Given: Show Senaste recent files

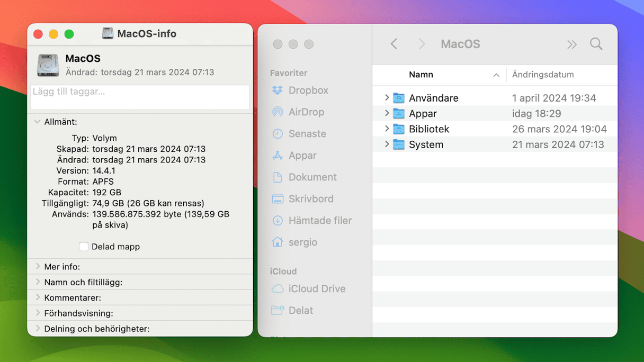Looking at the screenshot, I should click(x=307, y=134).
